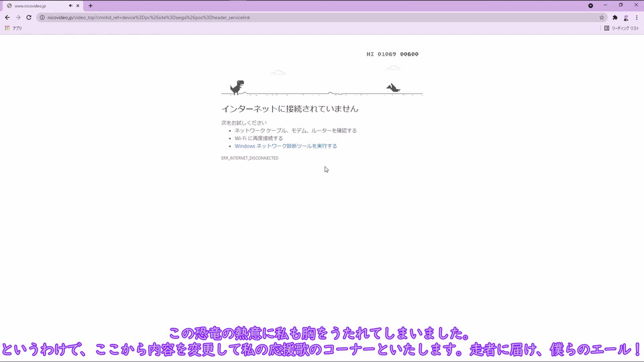Go back with the browser back arrow

[7, 17]
